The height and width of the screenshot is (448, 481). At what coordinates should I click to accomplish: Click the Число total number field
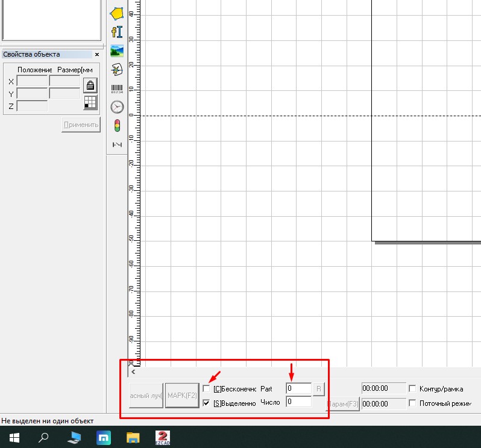point(298,402)
